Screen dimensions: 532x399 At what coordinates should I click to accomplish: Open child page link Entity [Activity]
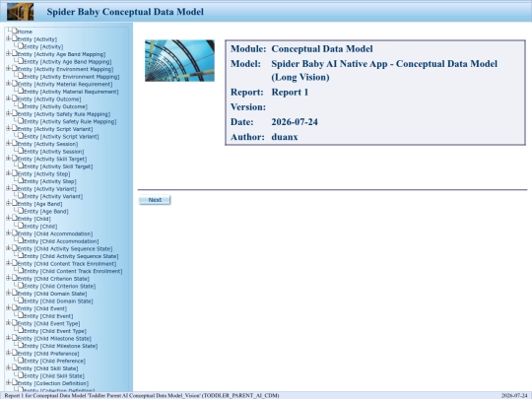tap(43, 47)
